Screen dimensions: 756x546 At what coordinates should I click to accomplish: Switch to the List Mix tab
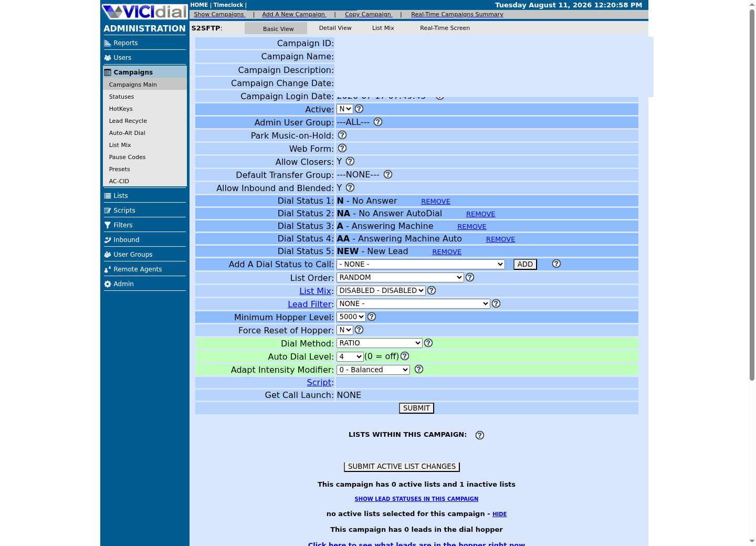point(383,28)
